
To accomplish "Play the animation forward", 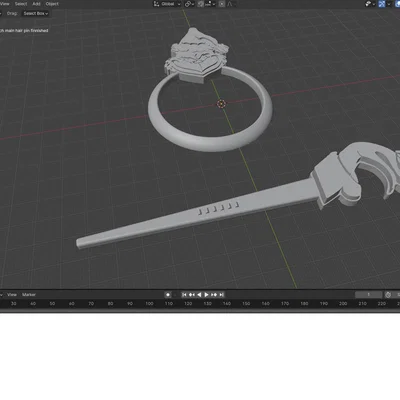I will pos(206,295).
